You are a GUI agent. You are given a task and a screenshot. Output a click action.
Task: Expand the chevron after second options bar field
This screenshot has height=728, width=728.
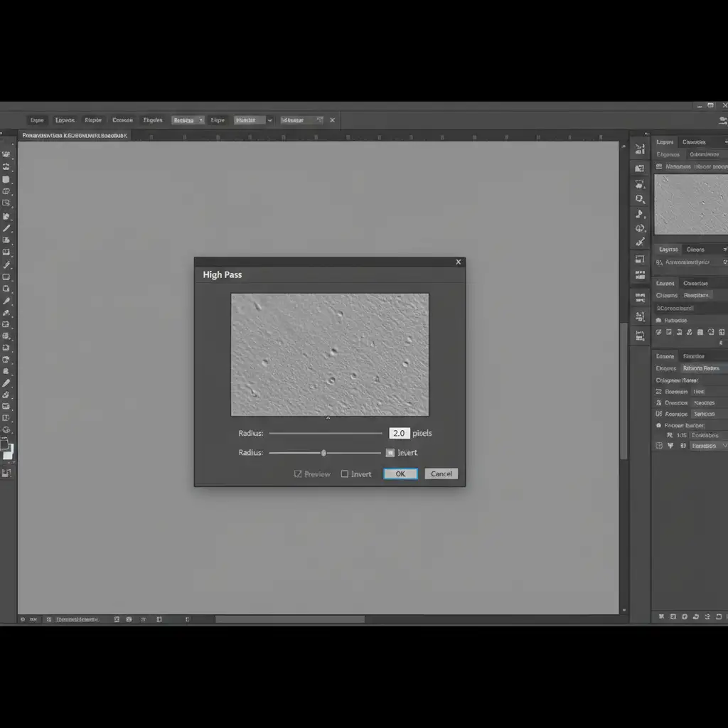(270, 120)
